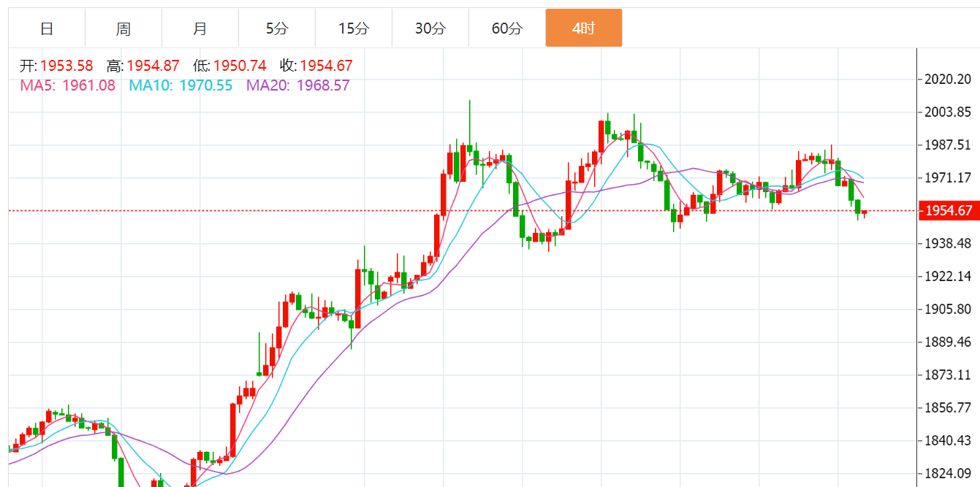Viewport: 980px width, 487px height.
Task: Click the 1873.11 price axis label
Action: click(949, 375)
